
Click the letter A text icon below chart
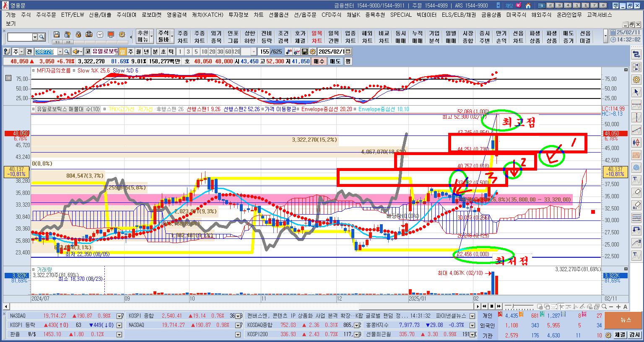(626, 306)
